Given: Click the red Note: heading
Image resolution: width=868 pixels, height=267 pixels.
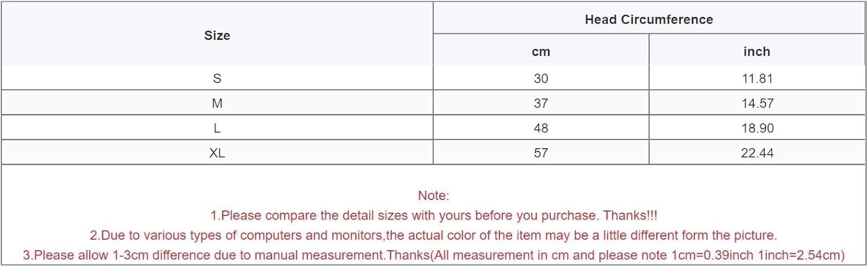Looking at the screenshot, I should [x=433, y=196].
